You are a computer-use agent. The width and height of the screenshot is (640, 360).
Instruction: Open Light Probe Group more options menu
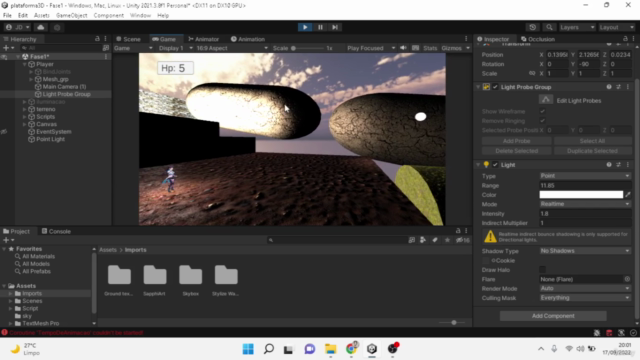click(628, 87)
